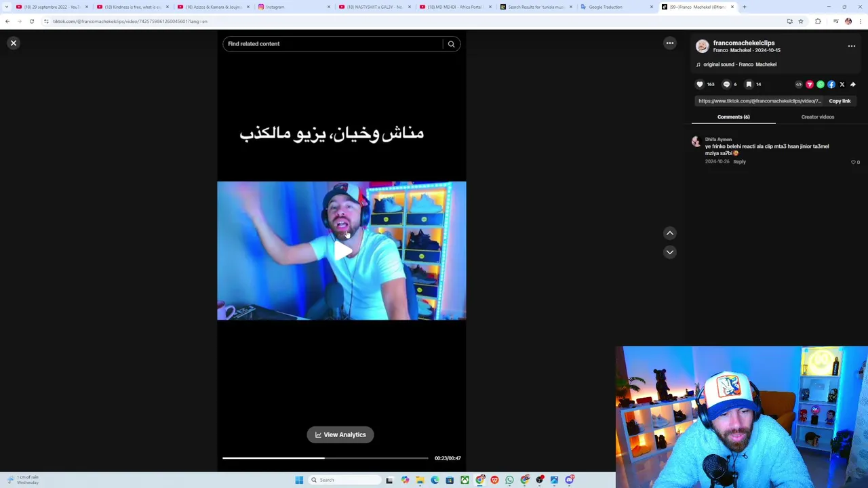
Task: Seek on the video progress bar
Action: coord(325,458)
